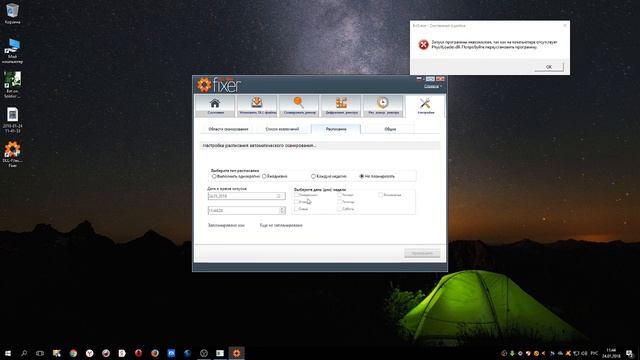The width and height of the screenshot is (640, 360).
Task: Open the Install DLL files section
Action: tap(257, 106)
